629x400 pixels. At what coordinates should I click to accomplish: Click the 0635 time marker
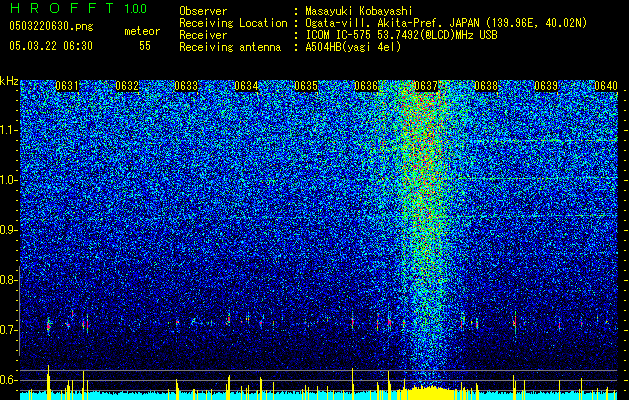tap(306, 86)
